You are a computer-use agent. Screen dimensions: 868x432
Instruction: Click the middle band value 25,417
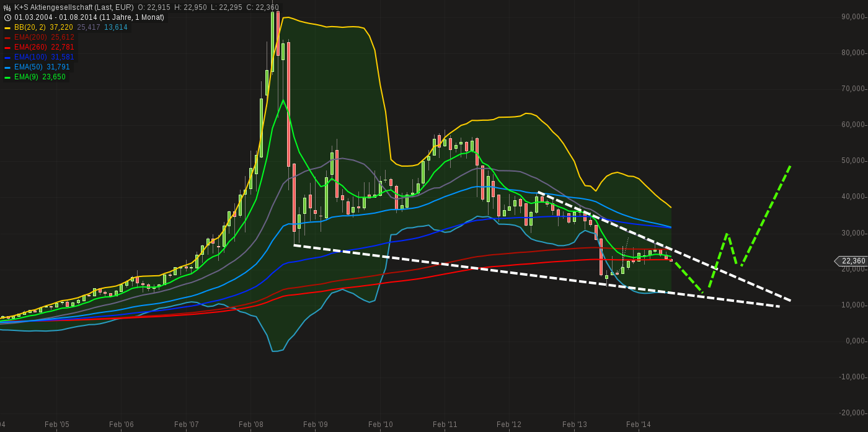[89, 27]
